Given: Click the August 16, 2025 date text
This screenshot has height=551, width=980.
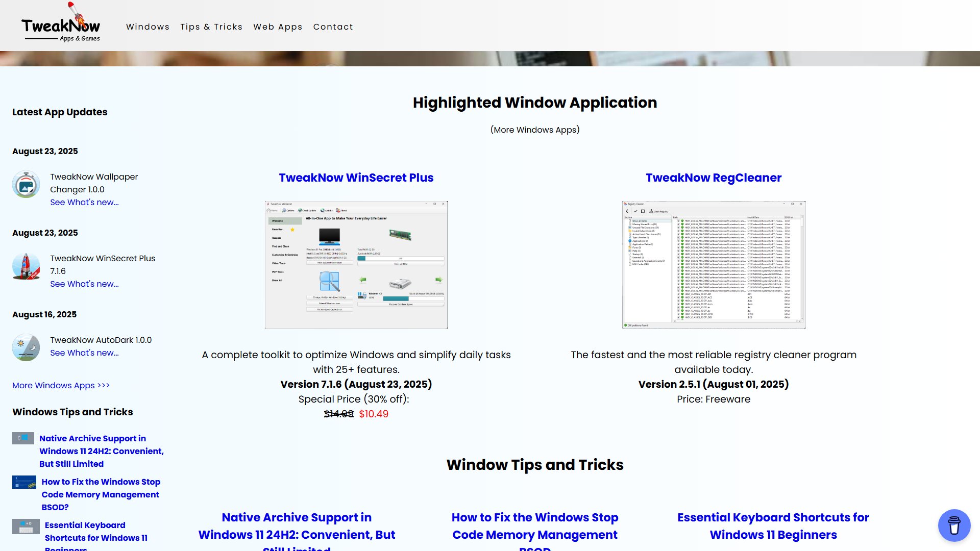Looking at the screenshot, I should click(x=44, y=314).
